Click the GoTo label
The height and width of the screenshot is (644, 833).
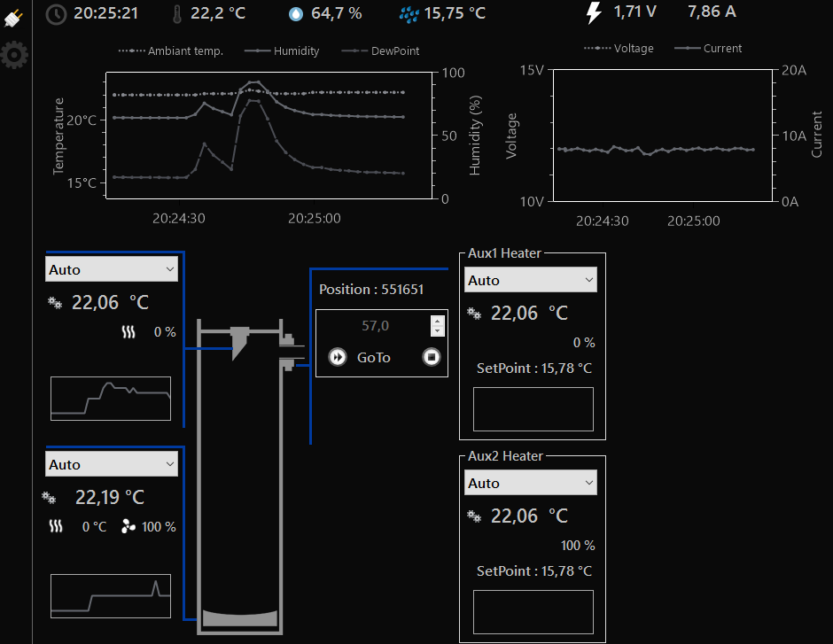point(373,357)
